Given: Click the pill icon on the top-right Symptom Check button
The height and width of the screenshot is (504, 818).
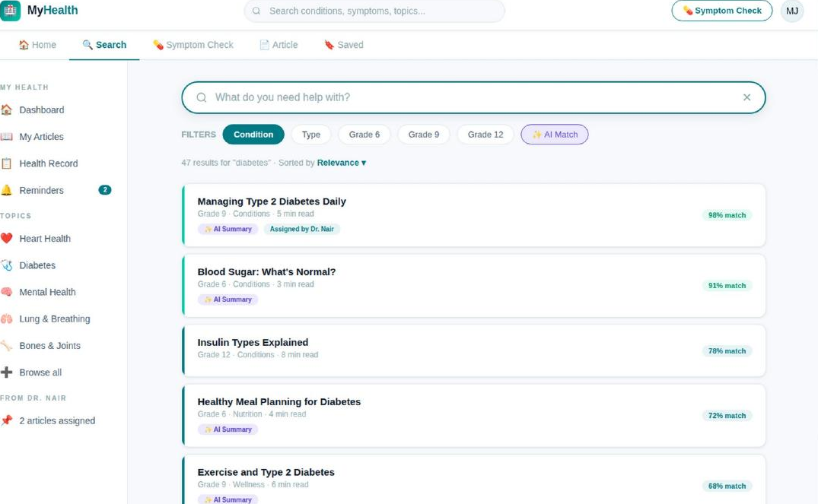Looking at the screenshot, I should [688, 11].
